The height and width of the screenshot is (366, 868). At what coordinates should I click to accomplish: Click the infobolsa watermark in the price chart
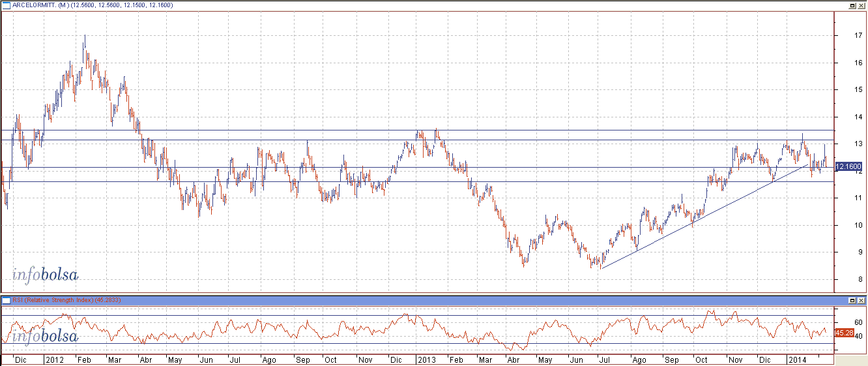point(45,275)
